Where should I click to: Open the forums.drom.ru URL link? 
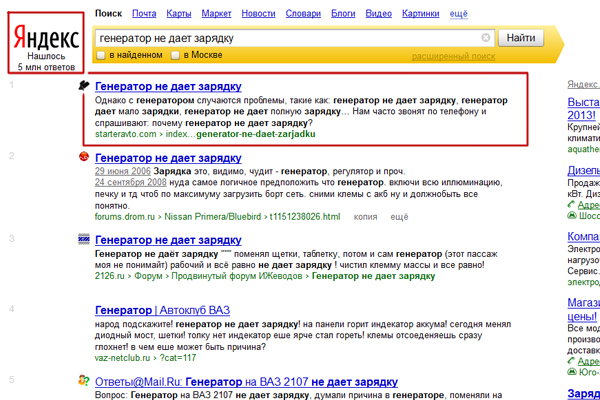click(x=217, y=217)
